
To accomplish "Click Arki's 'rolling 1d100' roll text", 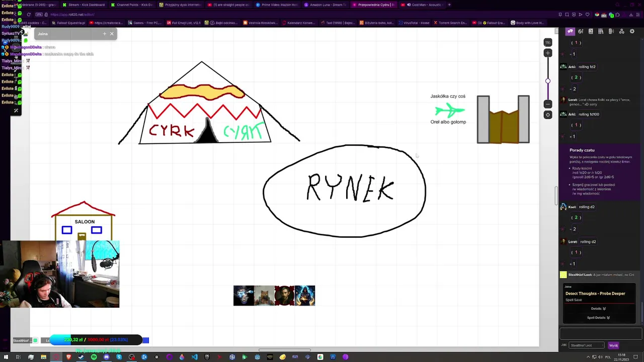I will (589, 114).
